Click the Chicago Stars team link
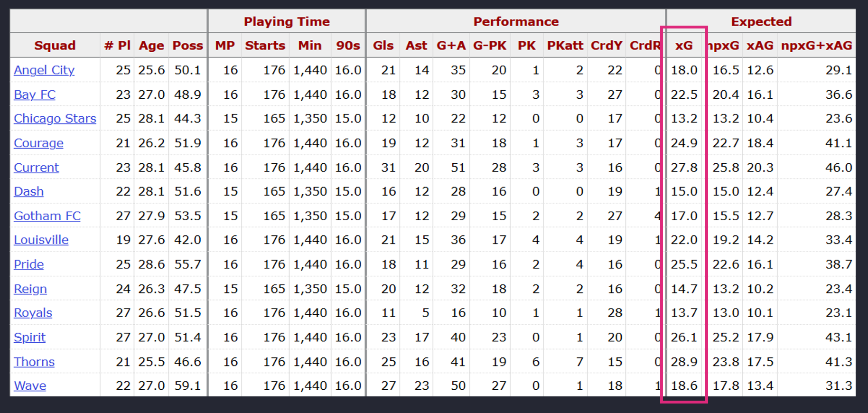 tap(55, 119)
